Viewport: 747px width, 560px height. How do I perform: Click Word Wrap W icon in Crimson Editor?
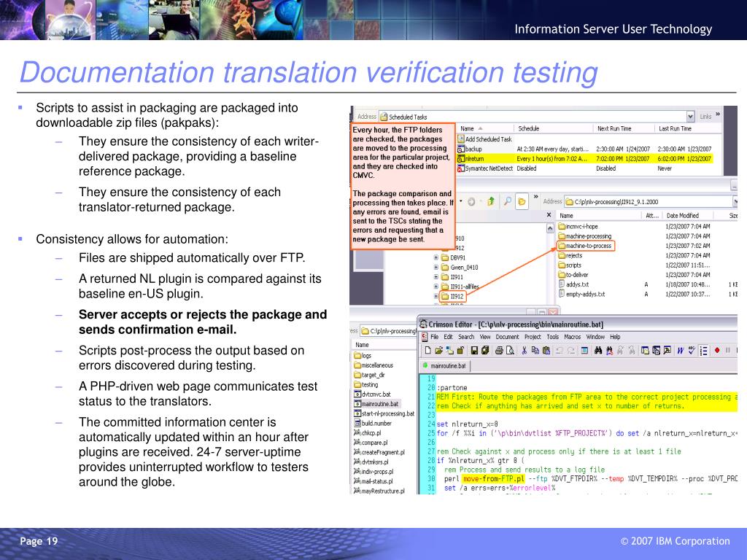point(680,351)
